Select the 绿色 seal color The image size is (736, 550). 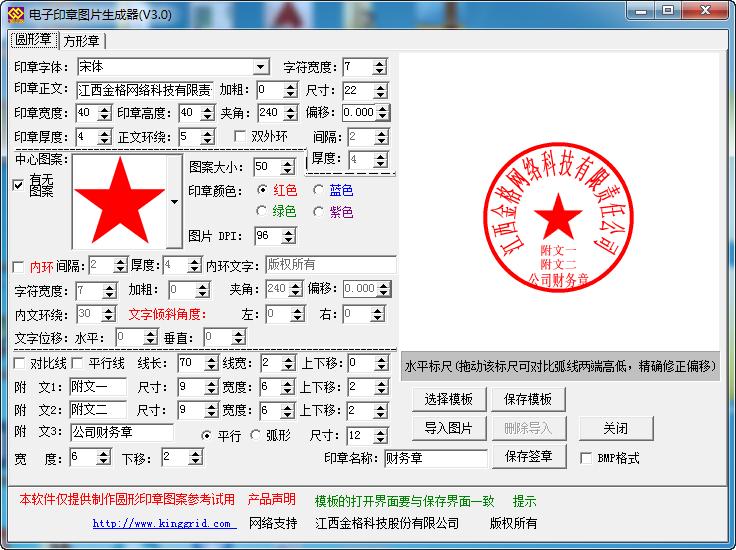(262, 211)
